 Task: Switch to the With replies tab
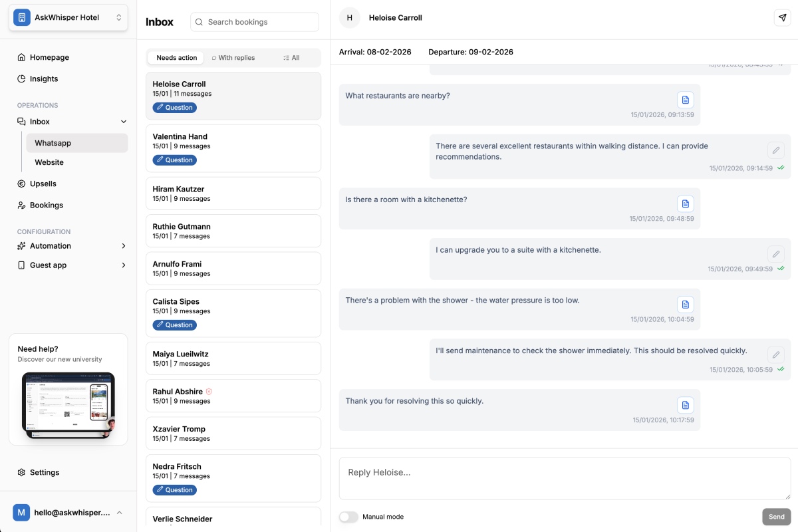pyautogui.click(x=233, y=58)
